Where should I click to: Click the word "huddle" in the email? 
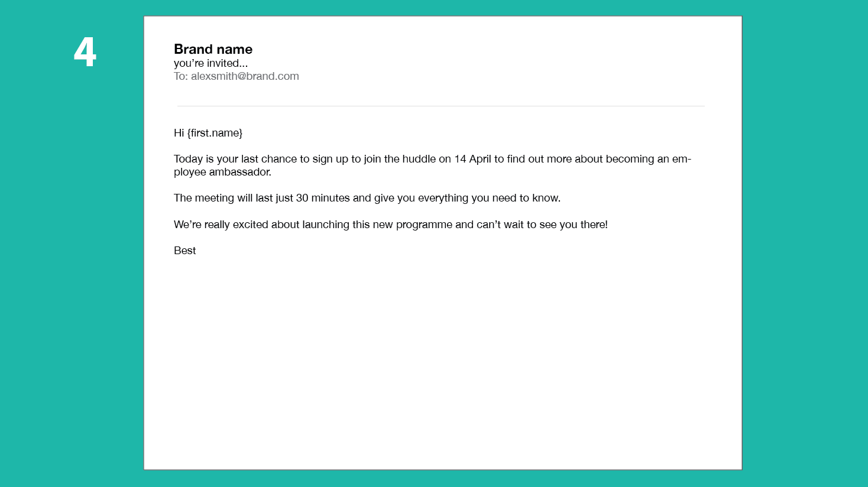click(x=419, y=159)
